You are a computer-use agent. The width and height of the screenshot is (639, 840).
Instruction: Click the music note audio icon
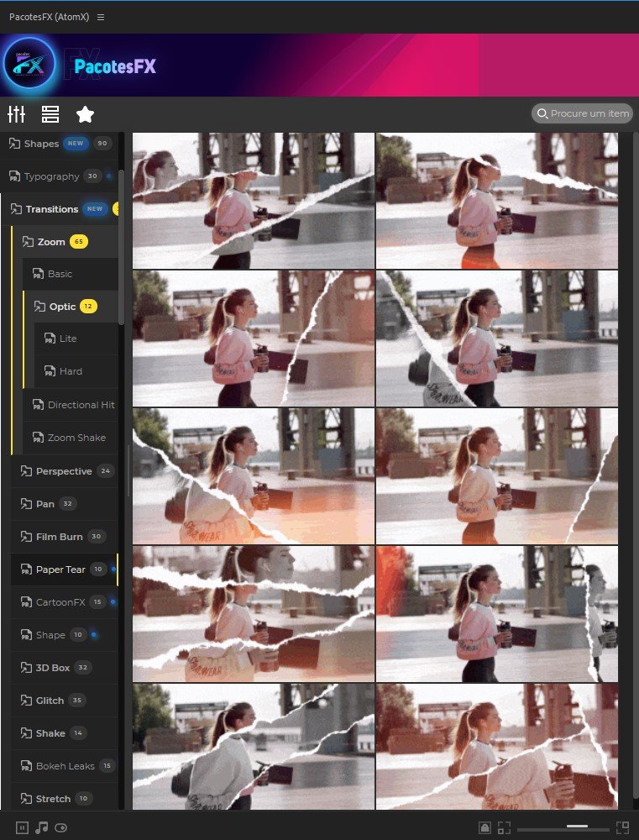pyautogui.click(x=42, y=827)
